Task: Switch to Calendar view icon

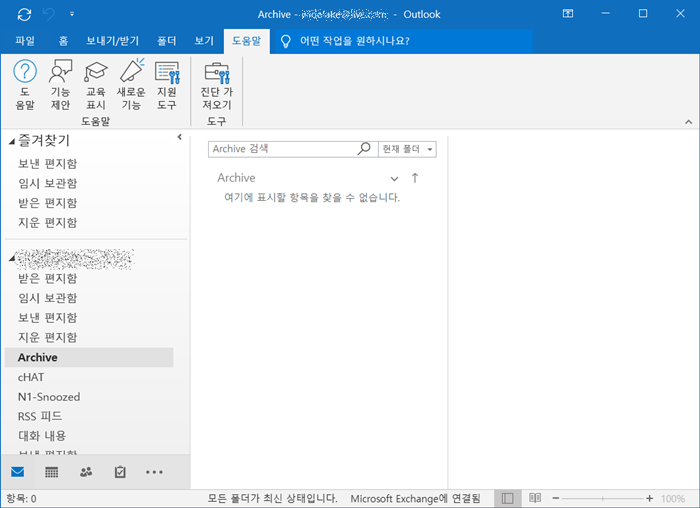Action: pos(51,472)
